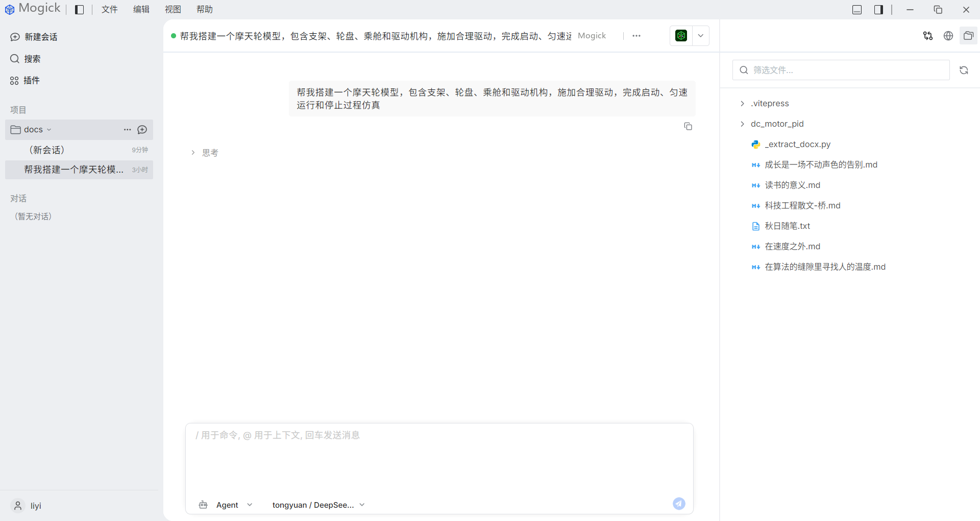Open the liyi user profile
Screen dimensions: 980x521
(27, 506)
